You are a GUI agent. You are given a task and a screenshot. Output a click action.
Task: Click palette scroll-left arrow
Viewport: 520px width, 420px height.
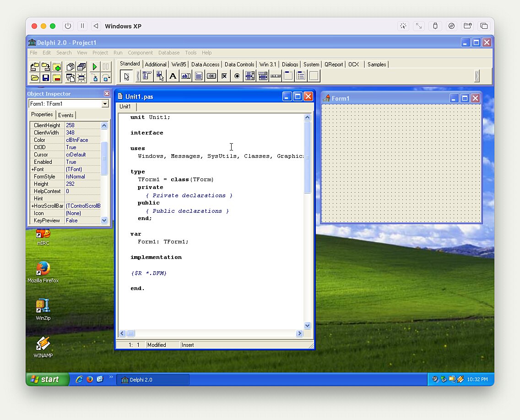click(138, 76)
